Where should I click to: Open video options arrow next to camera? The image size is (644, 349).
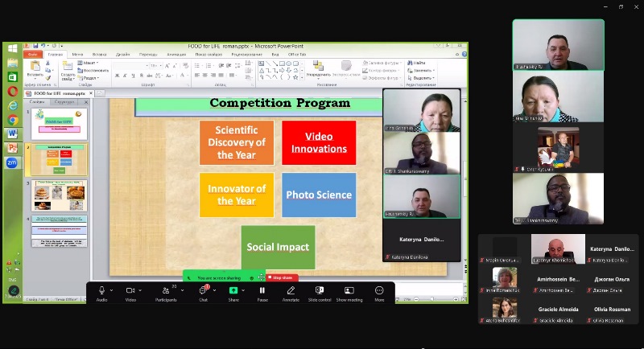[x=140, y=290]
